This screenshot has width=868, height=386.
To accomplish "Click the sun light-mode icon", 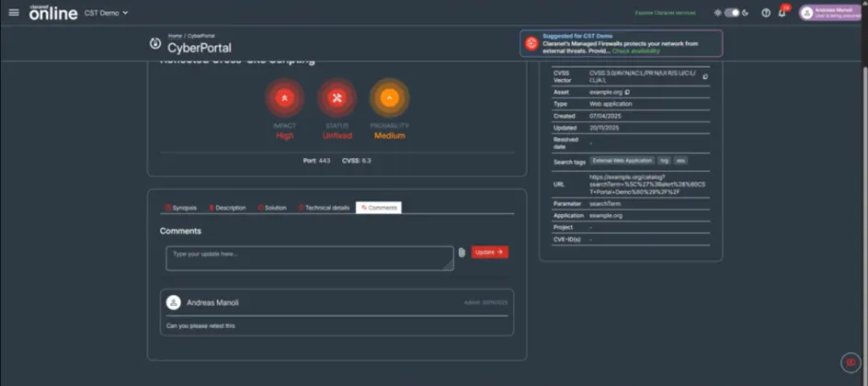I will point(717,13).
